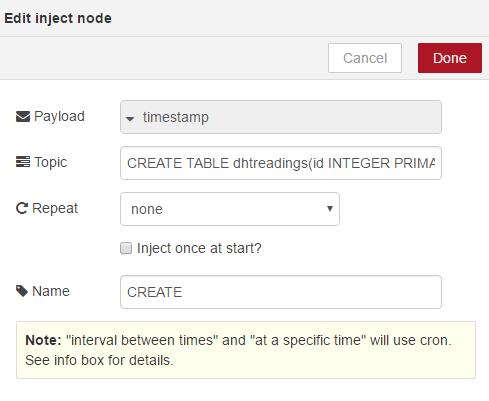Open the timestamp payload type dropdown
The height and width of the screenshot is (401, 489).
281,117
